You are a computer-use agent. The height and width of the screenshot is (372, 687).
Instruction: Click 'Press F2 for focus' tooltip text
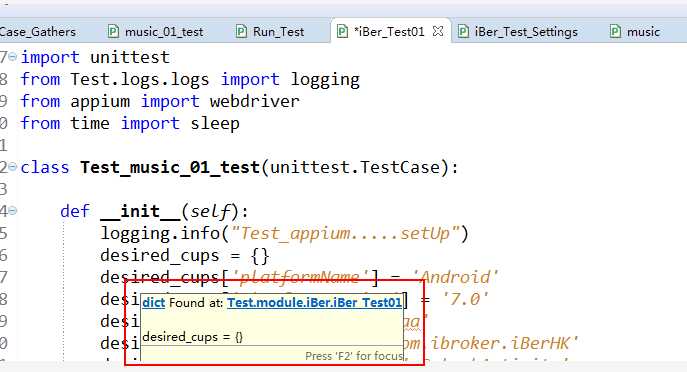tap(354, 356)
